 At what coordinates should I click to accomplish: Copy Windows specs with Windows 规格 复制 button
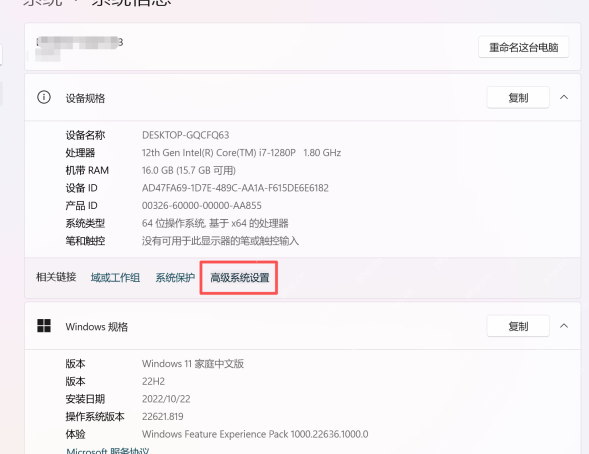click(518, 326)
